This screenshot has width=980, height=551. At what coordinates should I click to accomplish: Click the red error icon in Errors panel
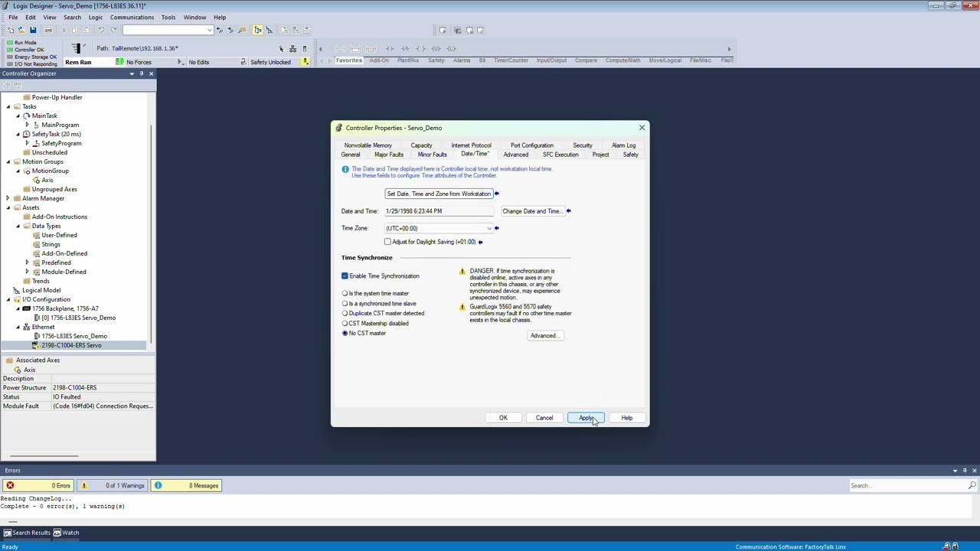point(10,485)
